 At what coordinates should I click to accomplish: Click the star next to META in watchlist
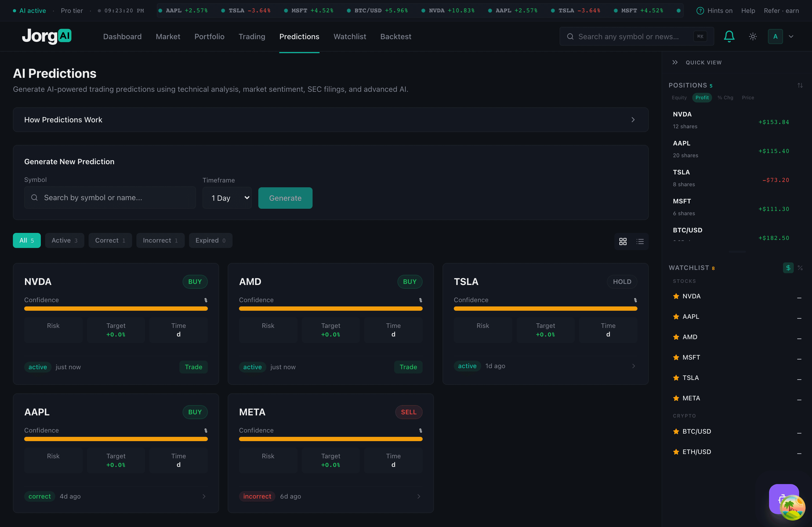tap(676, 398)
